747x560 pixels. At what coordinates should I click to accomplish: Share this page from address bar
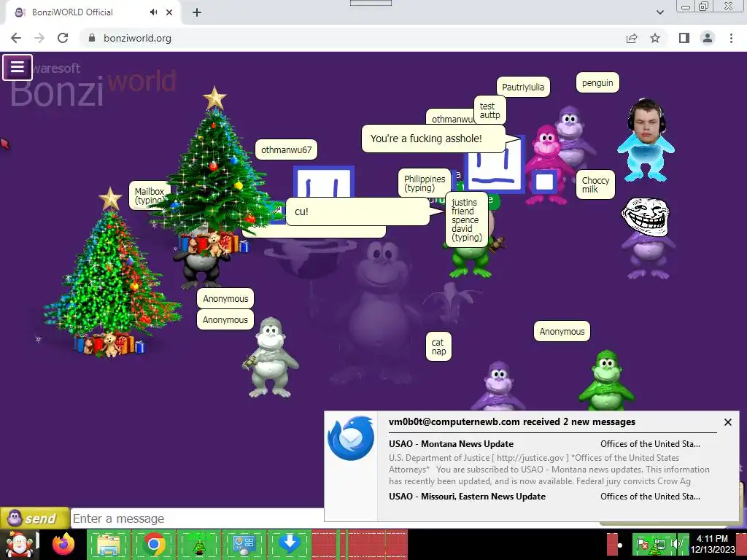click(632, 38)
